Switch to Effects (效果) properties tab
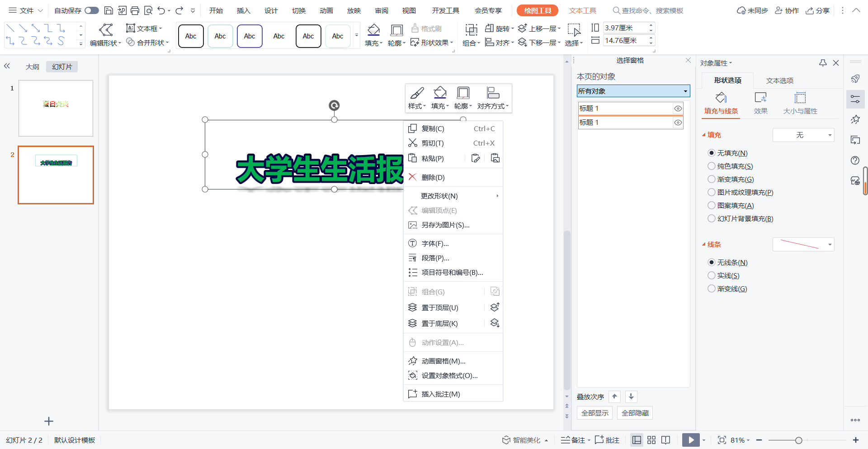868x449 pixels. [760, 103]
